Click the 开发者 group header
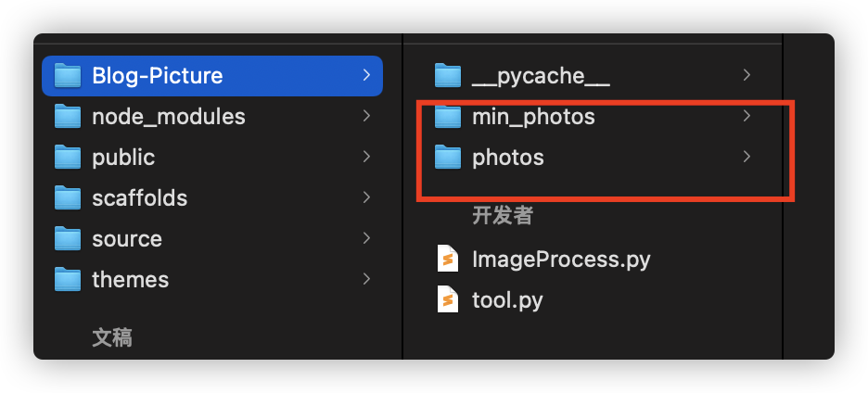Viewport: 868px width, 393px height. pyautogui.click(x=502, y=215)
